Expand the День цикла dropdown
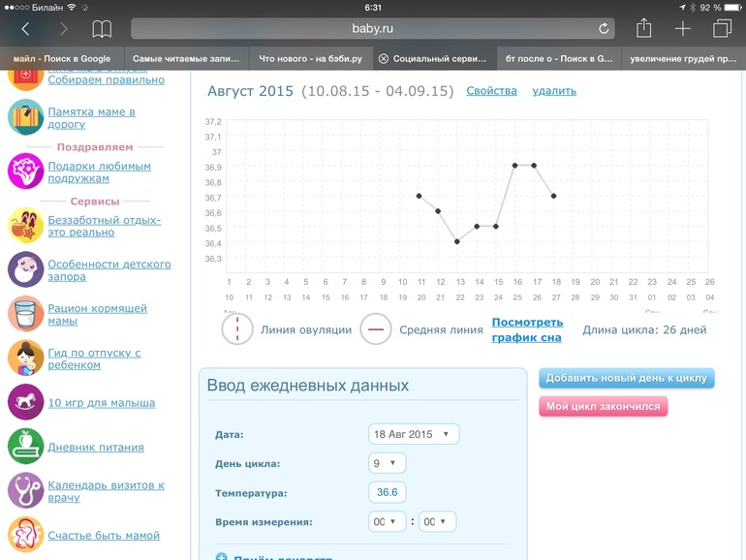 pos(388,464)
